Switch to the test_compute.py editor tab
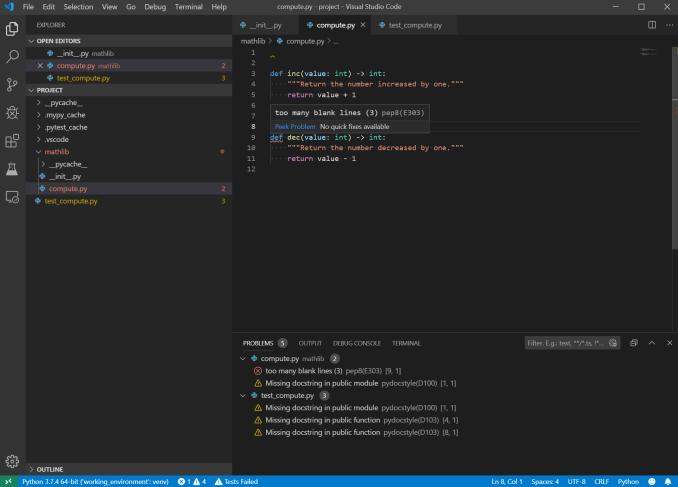 coord(415,25)
